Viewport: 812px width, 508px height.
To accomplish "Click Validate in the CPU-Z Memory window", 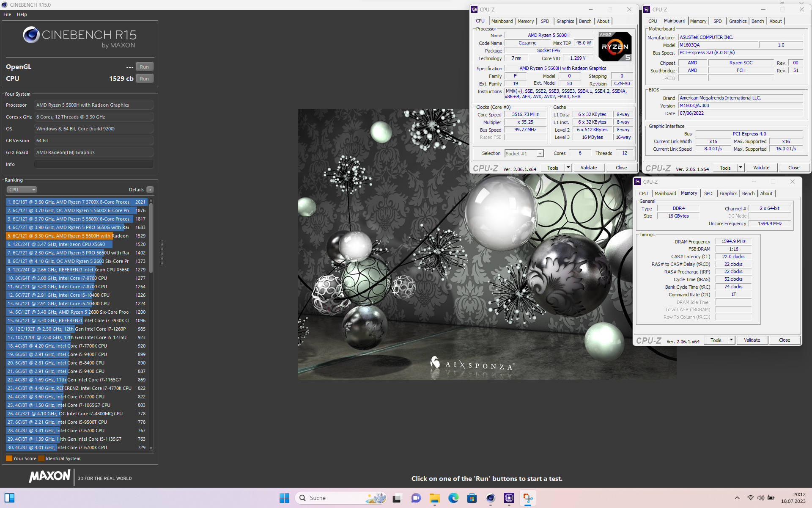I will click(x=752, y=340).
